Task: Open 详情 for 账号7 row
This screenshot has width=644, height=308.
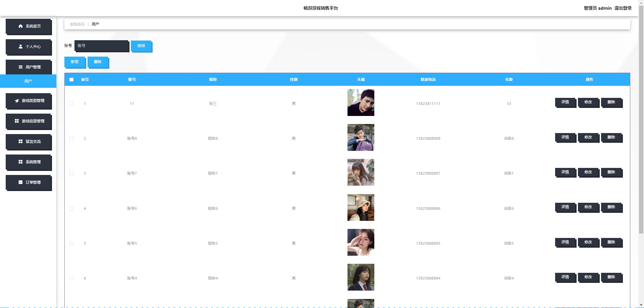Action: point(566,173)
